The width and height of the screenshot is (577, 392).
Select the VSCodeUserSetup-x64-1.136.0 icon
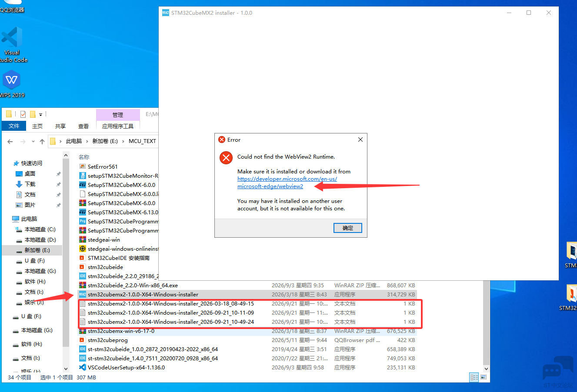coord(83,367)
